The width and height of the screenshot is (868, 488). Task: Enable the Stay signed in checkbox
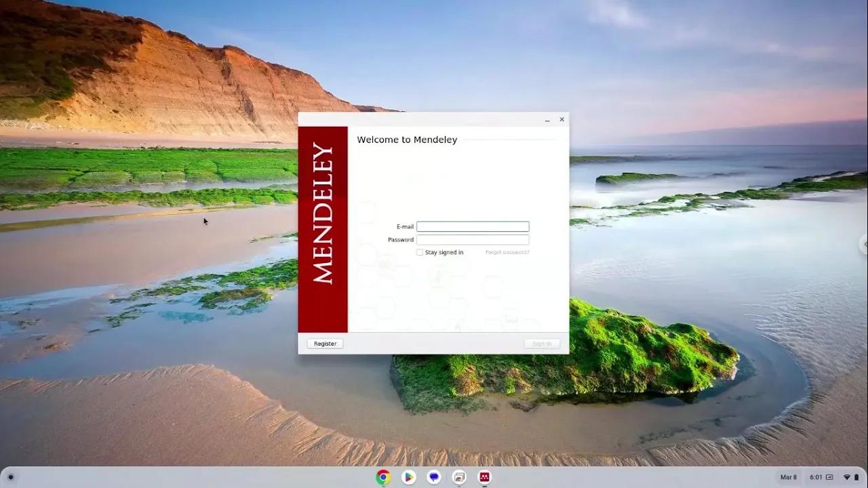(420, 251)
